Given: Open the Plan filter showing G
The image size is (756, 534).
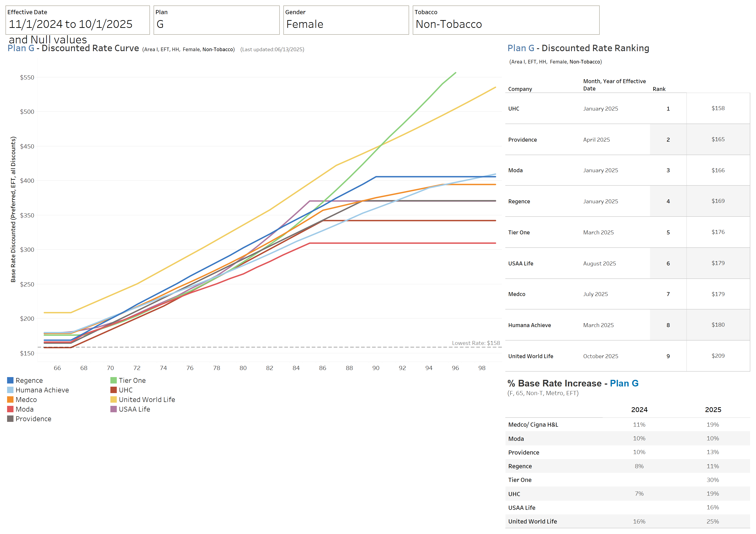Looking at the screenshot, I should [x=216, y=20].
